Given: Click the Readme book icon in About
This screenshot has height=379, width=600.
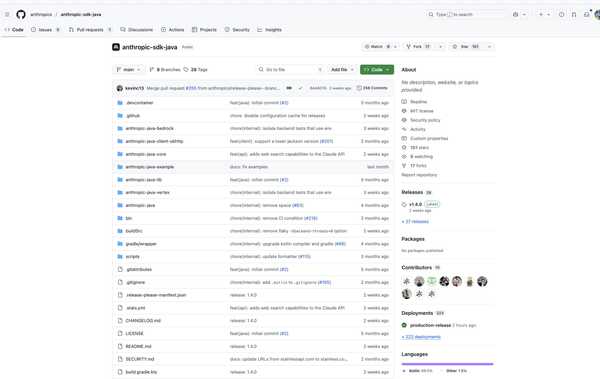Looking at the screenshot, I should coord(404,101).
